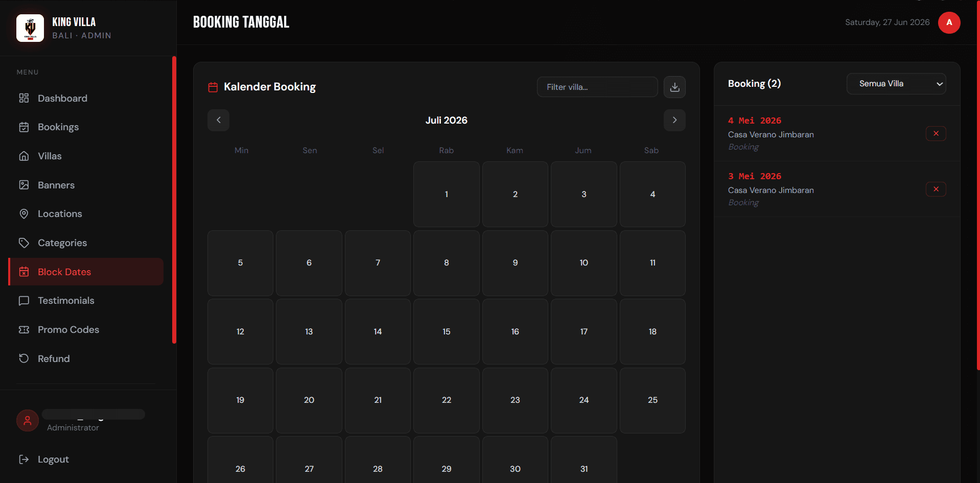Select July 21 in the calendar

point(378,400)
